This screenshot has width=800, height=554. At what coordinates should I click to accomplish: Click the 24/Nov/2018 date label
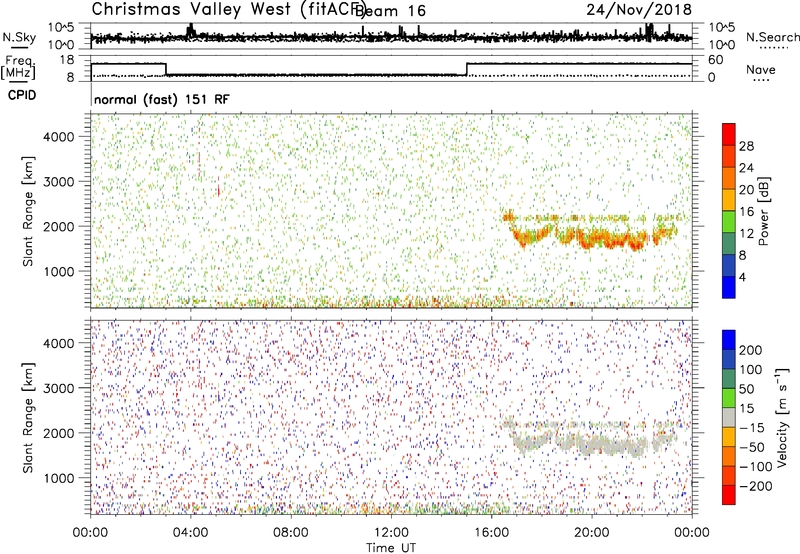[x=639, y=9]
